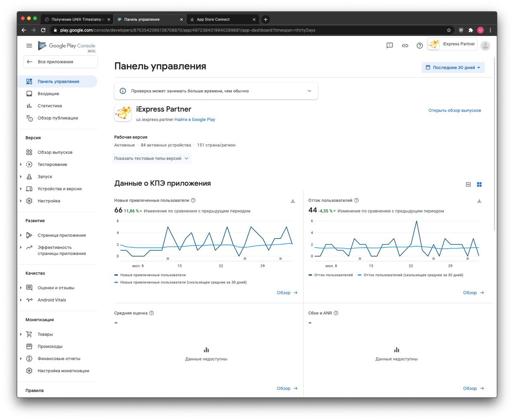The width and height of the screenshot is (514, 420).
Task: Click the back arrow beside Все приложения
Action: coord(29,62)
